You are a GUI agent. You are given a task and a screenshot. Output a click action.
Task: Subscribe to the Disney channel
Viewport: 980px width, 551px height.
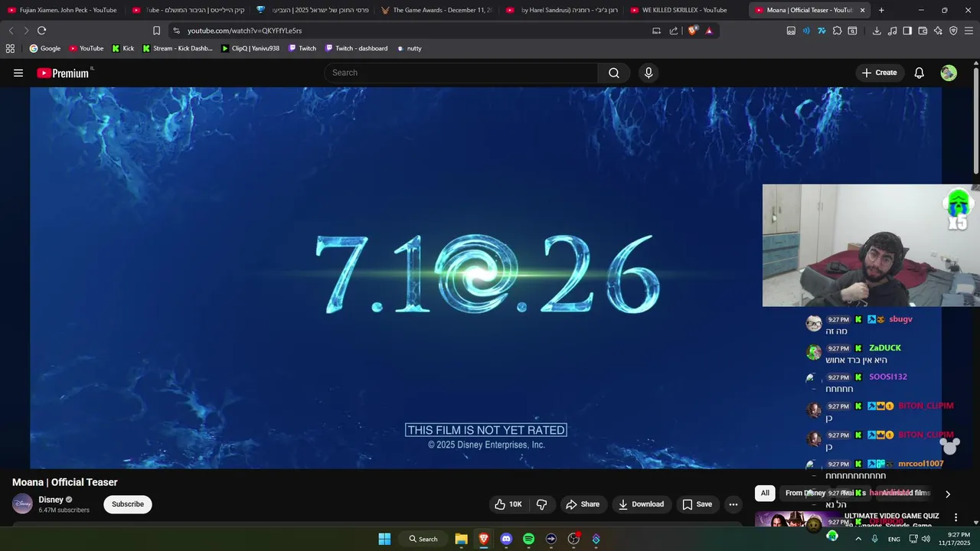(x=128, y=504)
